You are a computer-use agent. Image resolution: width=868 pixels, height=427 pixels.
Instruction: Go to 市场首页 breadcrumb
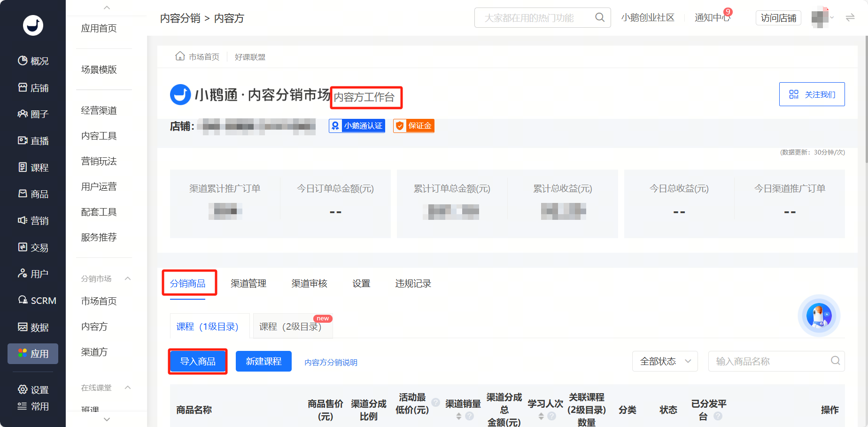point(197,57)
